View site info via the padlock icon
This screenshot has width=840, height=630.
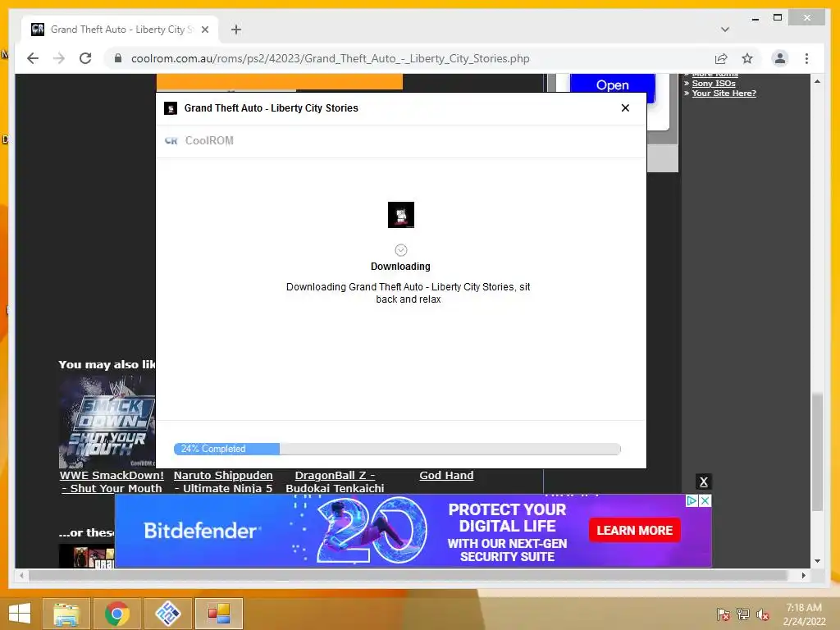(x=118, y=58)
